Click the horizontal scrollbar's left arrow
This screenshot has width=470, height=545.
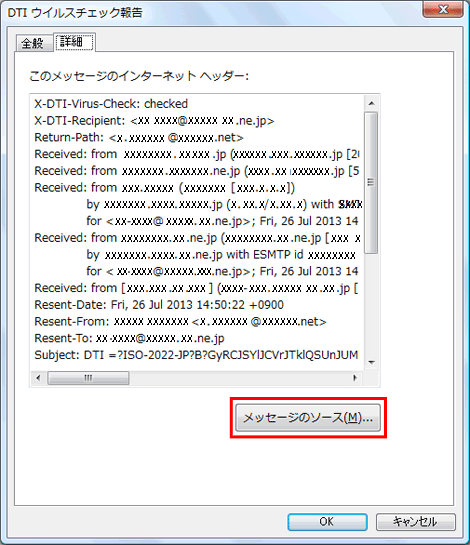coord(38,378)
